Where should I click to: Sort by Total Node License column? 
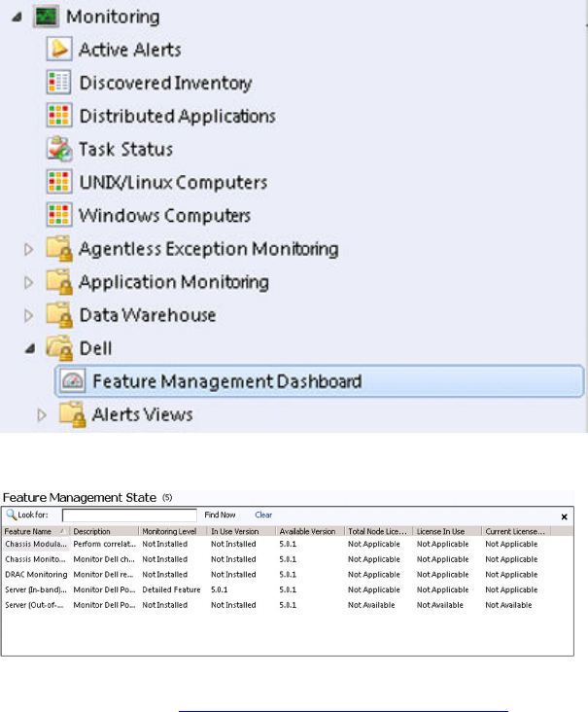tap(379, 531)
